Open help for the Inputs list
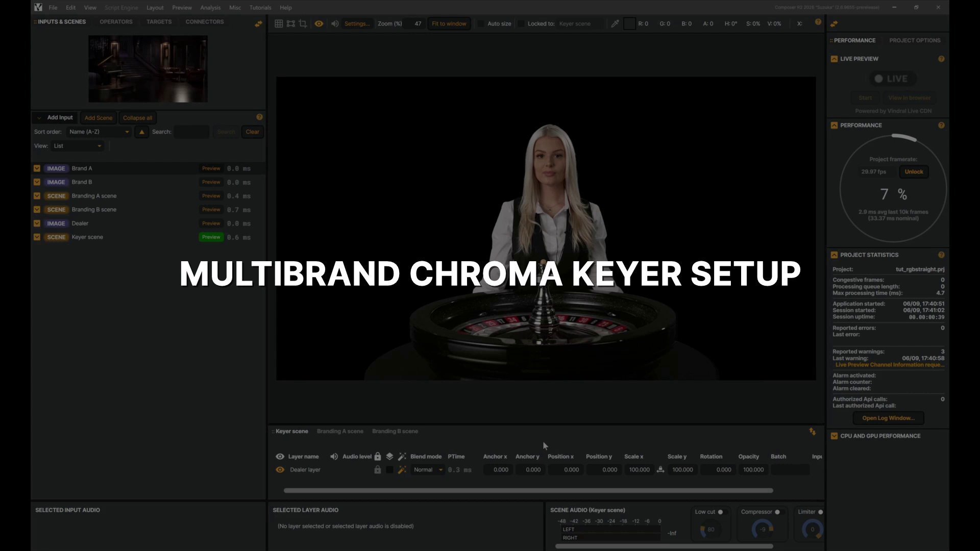The image size is (980, 551). [x=259, y=117]
